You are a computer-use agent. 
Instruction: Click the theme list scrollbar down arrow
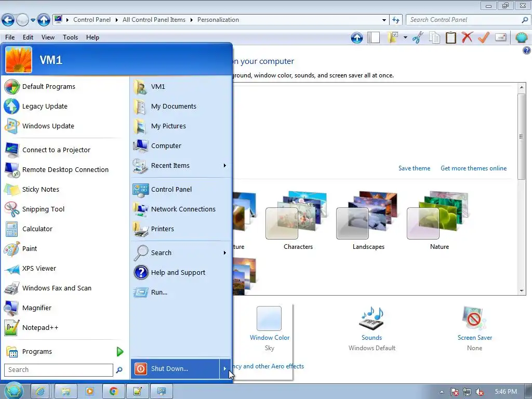pyautogui.click(x=522, y=291)
